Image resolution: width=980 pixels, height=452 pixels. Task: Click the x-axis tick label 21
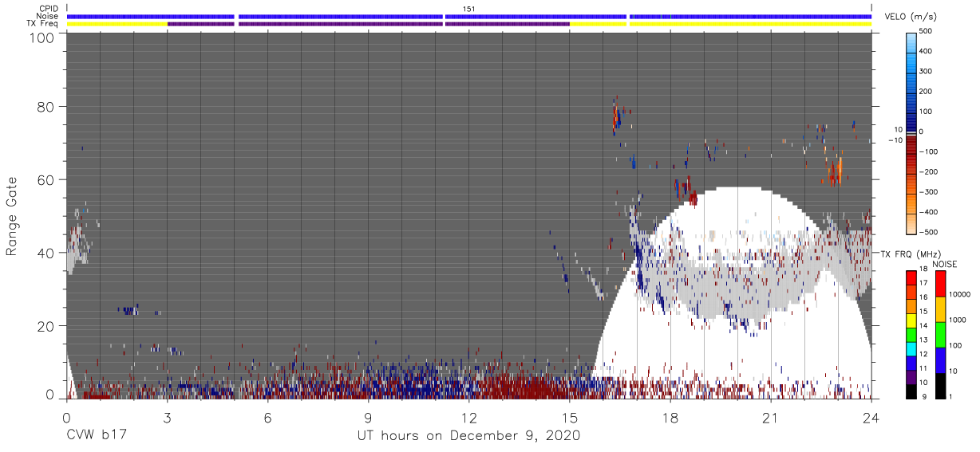click(771, 418)
